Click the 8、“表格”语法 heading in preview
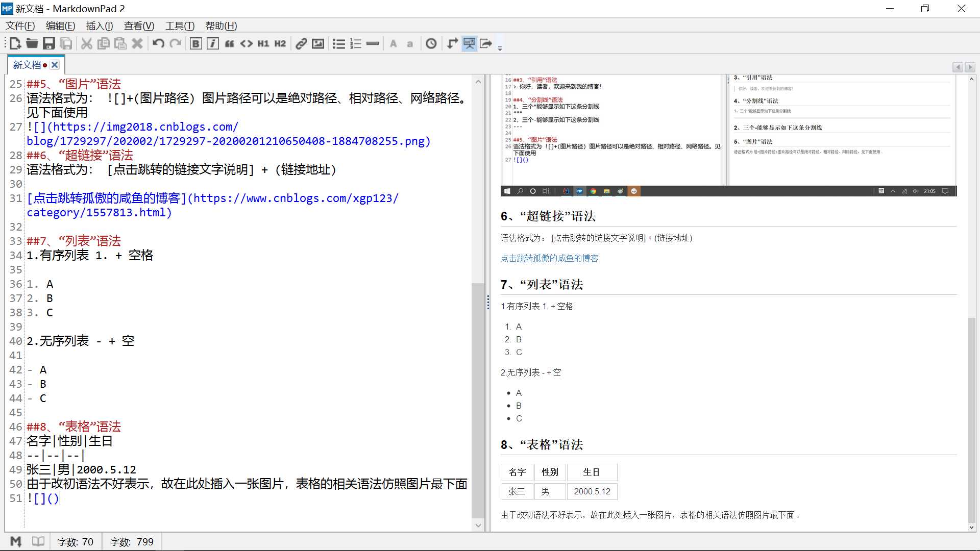Image resolution: width=980 pixels, height=551 pixels. [x=542, y=445]
